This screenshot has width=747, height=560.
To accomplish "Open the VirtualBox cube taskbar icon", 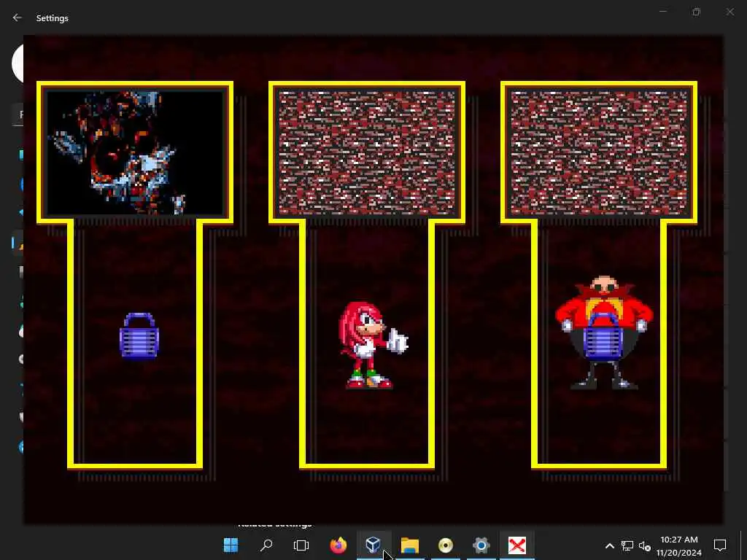I will [x=373, y=544].
